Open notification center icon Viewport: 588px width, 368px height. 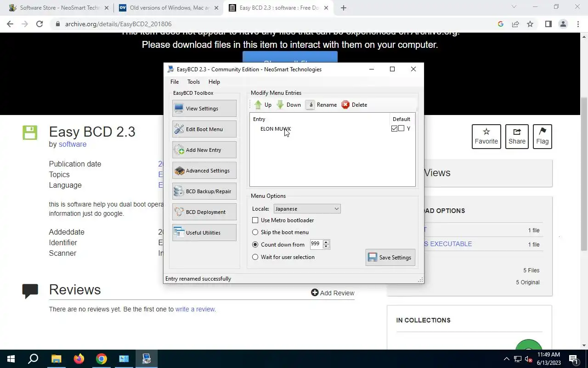point(573,359)
